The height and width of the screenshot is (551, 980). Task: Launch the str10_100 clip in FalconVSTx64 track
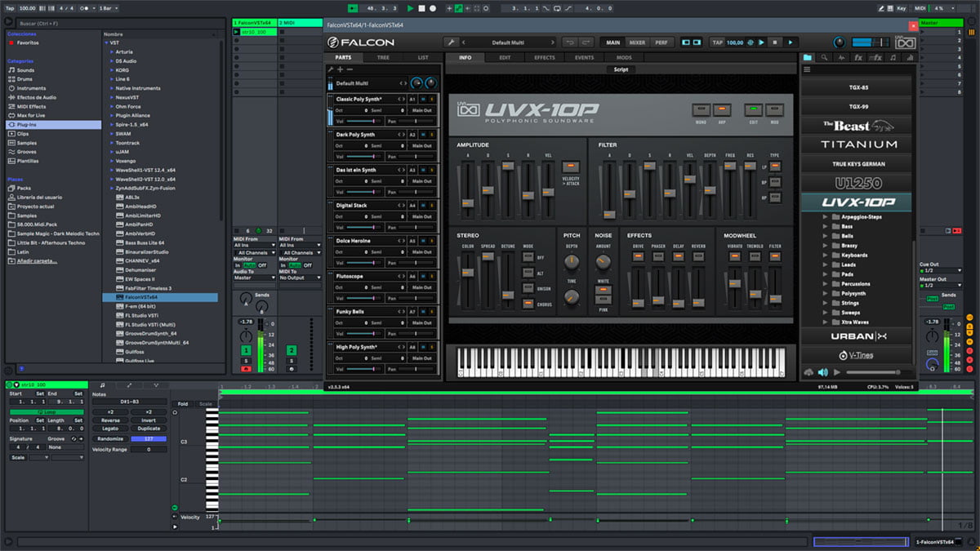coord(238,32)
